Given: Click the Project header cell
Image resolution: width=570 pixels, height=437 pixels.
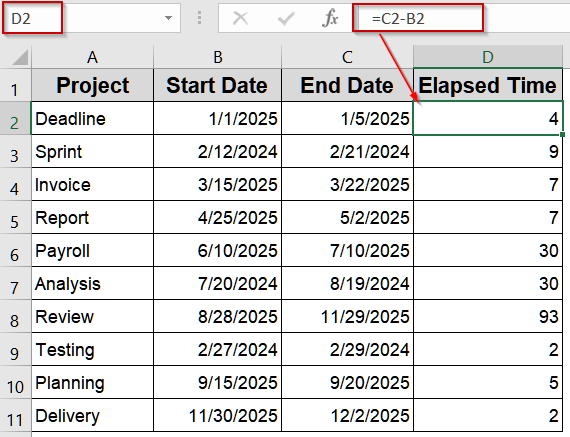Looking at the screenshot, I should pos(92,85).
